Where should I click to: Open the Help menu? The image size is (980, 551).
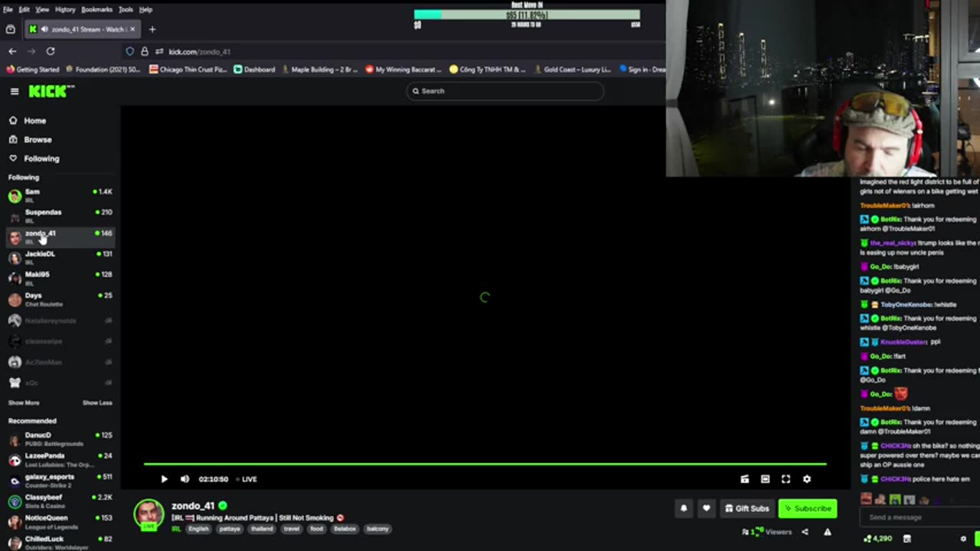145,9
